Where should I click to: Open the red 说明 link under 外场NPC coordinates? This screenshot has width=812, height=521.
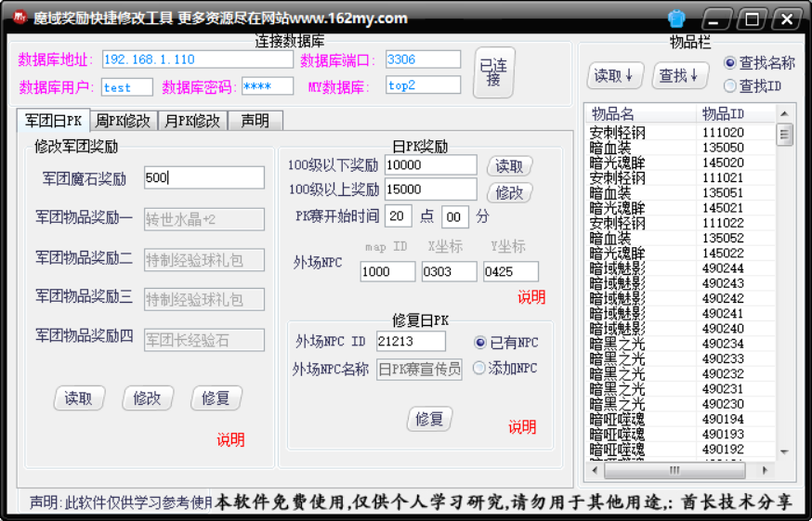coord(531,297)
